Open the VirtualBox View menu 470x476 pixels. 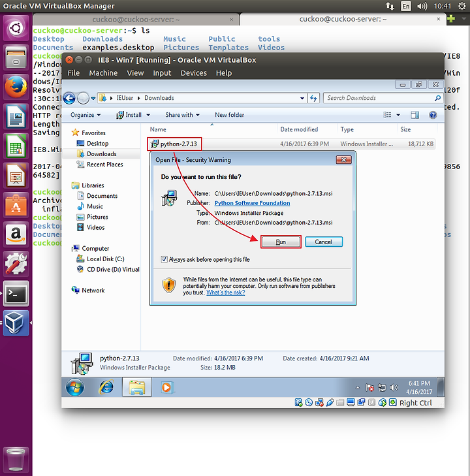tap(135, 73)
